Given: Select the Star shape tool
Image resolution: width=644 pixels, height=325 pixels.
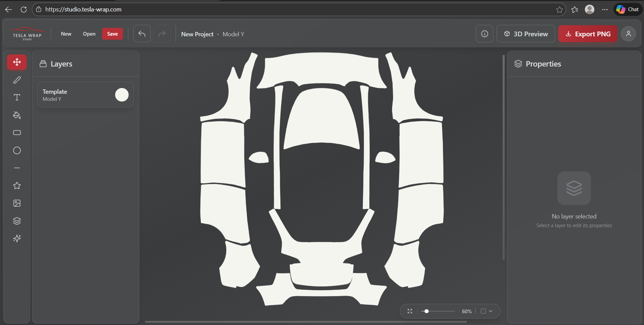Looking at the screenshot, I should point(17,186).
